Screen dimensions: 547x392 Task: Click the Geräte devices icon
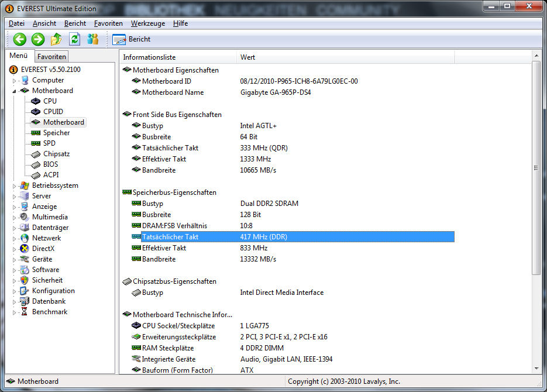[25, 259]
